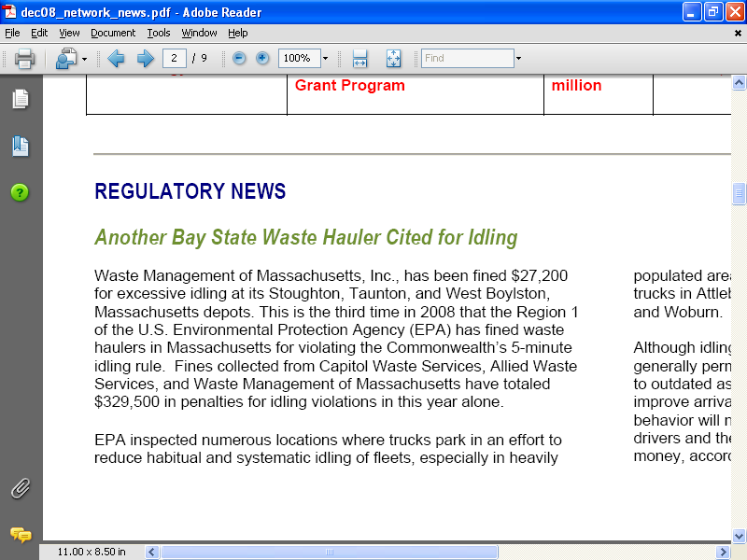Image resolution: width=747 pixels, height=560 pixels.
Task: Click the red 'Grant Program' text
Action: 349,85
